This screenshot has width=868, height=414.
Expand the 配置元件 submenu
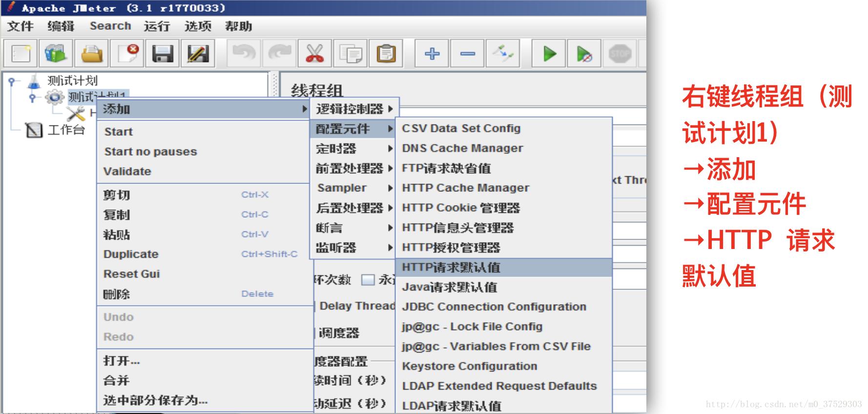[352, 129]
